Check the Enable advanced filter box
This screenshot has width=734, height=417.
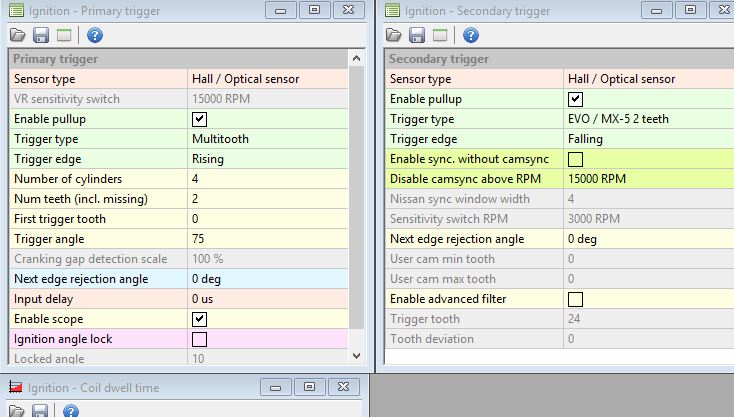575,299
